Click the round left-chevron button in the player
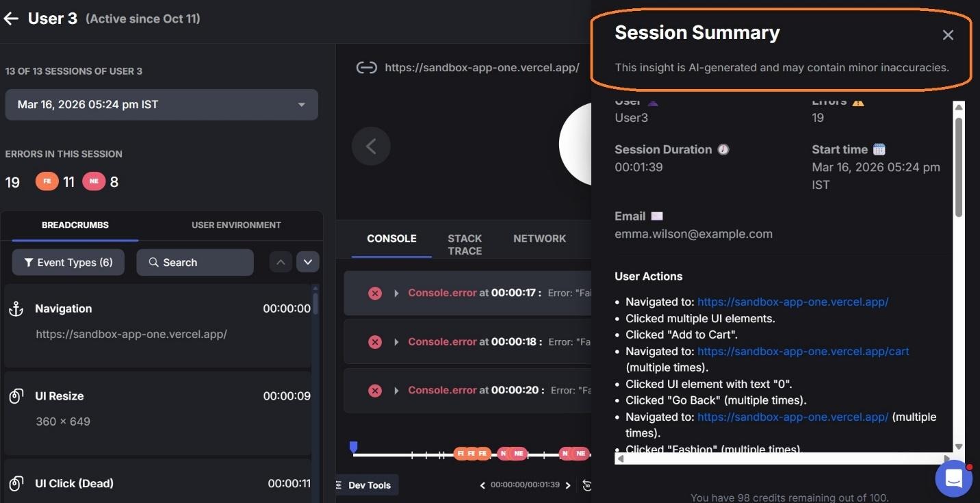Image resolution: width=980 pixels, height=503 pixels. pos(371,146)
